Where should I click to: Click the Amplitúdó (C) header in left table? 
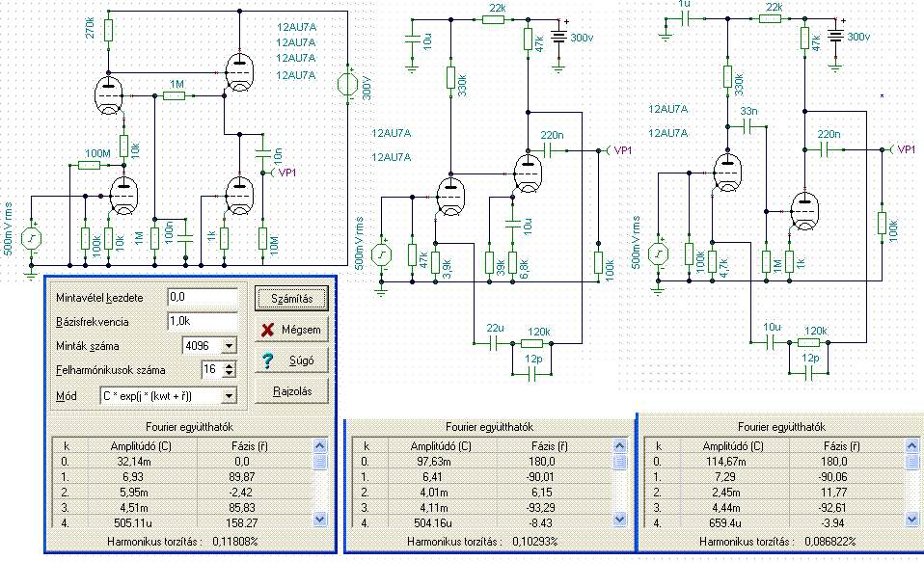(x=142, y=446)
